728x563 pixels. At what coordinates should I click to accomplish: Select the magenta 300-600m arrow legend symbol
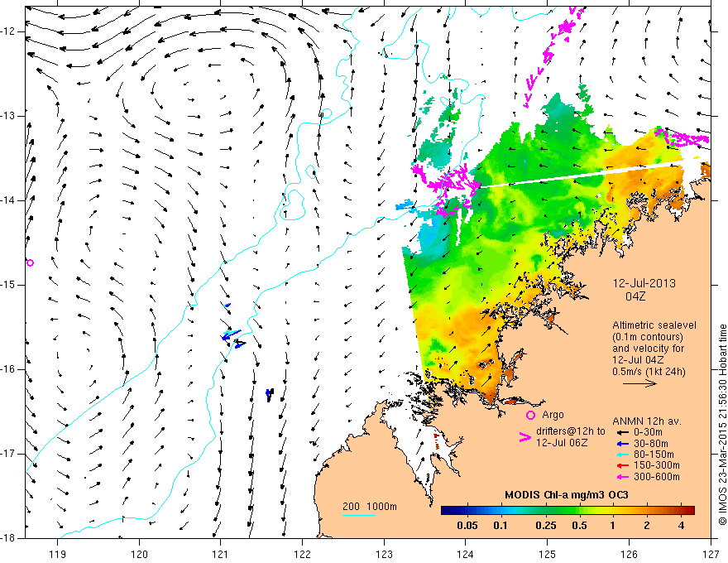pos(623,477)
